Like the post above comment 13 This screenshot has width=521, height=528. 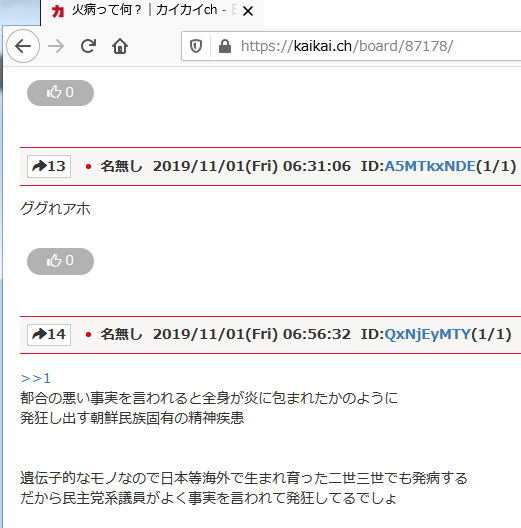point(60,93)
